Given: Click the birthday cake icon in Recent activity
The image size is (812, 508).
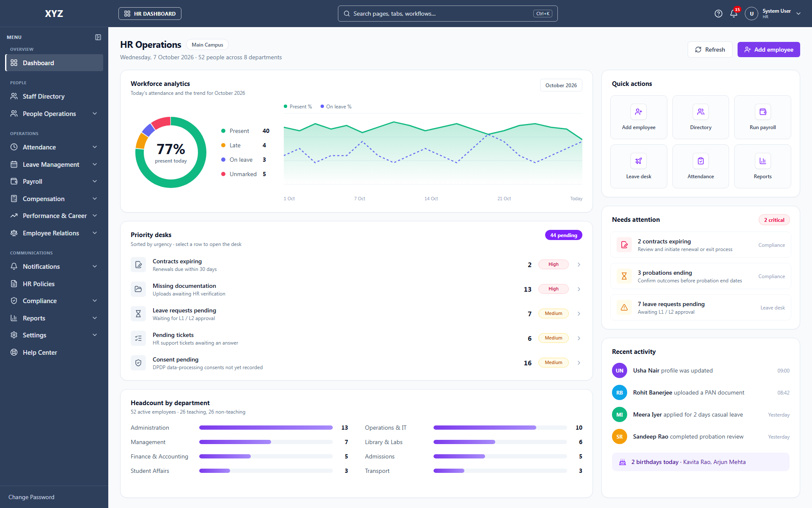Looking at the screenshot, I should point(623,462).
